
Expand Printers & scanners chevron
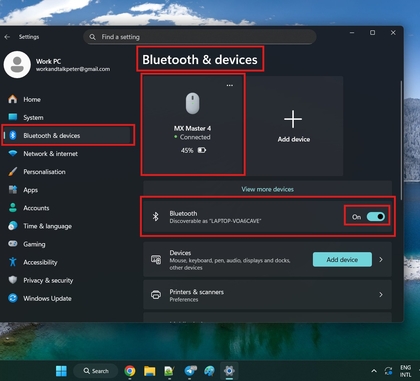381,295
